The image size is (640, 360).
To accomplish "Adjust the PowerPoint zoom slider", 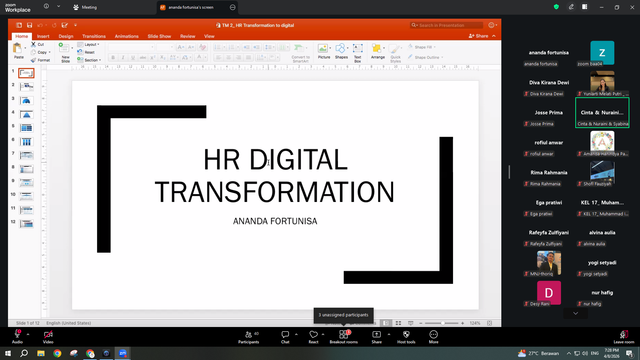I will point(442,323).
